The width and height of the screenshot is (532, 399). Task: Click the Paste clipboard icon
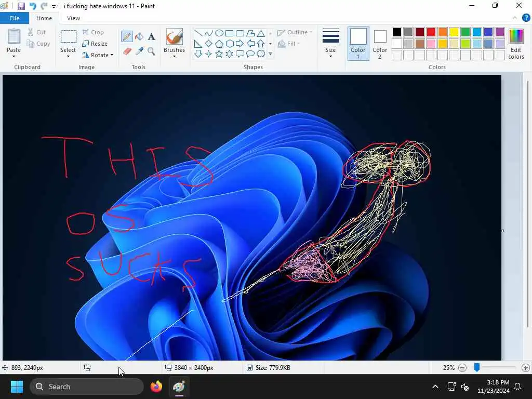click(x=14, y=36)
